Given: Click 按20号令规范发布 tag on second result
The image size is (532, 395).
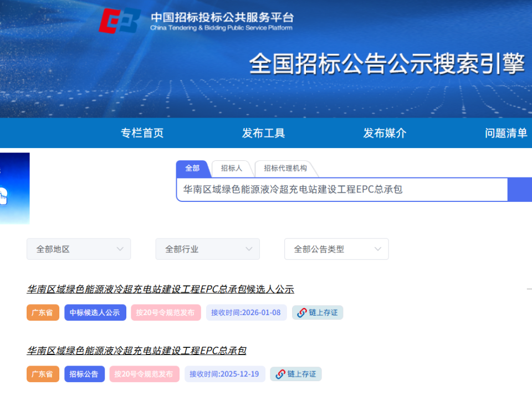Looking at the screenshot, I should coord(144,374).
